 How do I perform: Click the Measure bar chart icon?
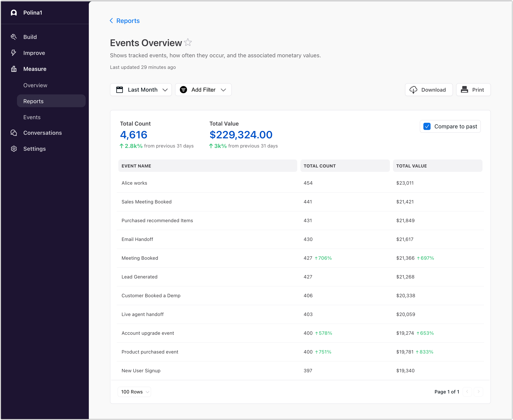coord(14,69)
